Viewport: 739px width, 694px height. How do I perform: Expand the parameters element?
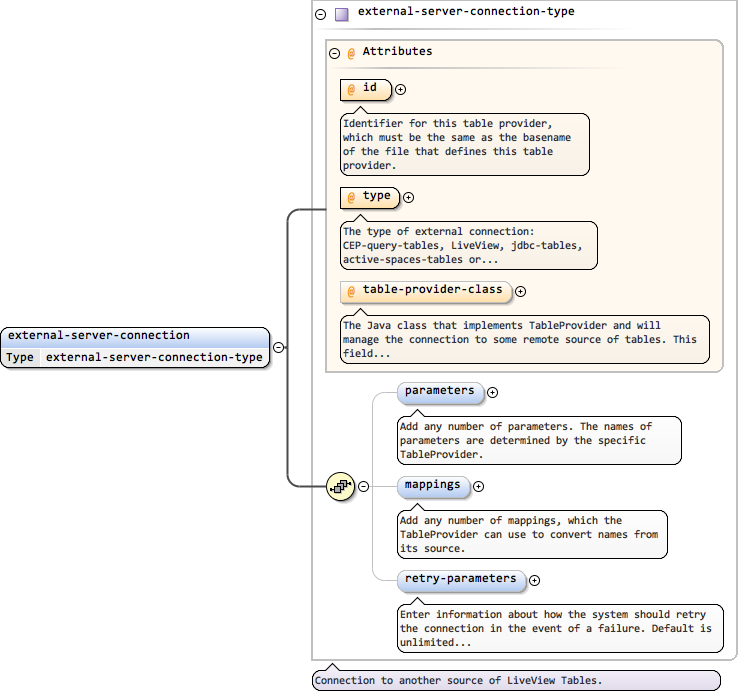[x=492, y=392]
